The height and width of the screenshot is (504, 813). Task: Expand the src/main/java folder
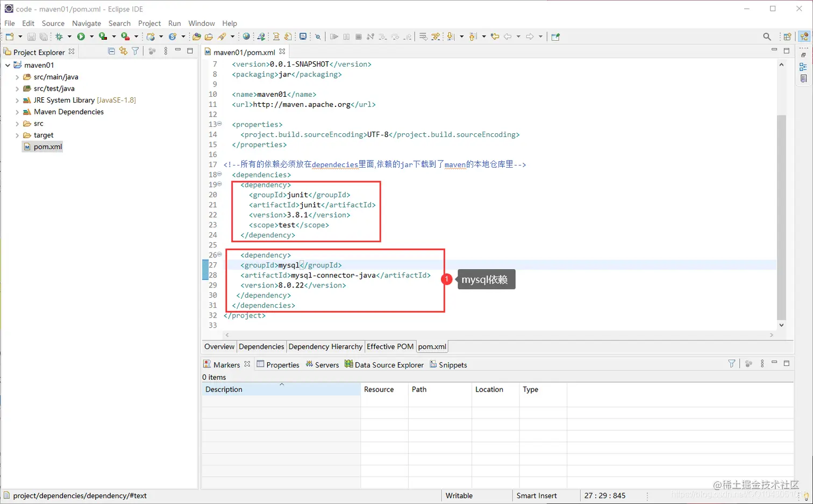(x=17, y=77)
